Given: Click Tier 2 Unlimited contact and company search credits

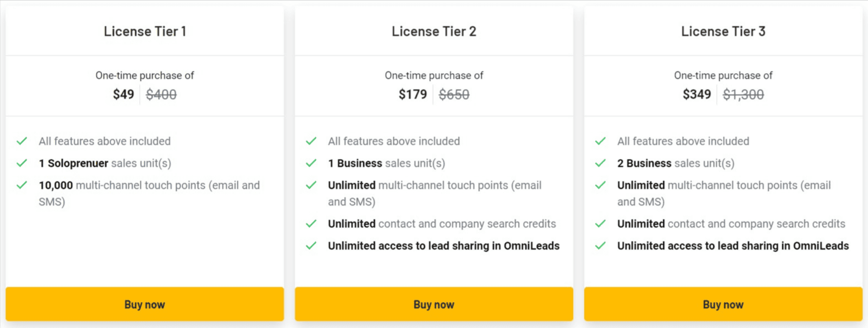Looking at the screenshot, I should tap(442, 223).
